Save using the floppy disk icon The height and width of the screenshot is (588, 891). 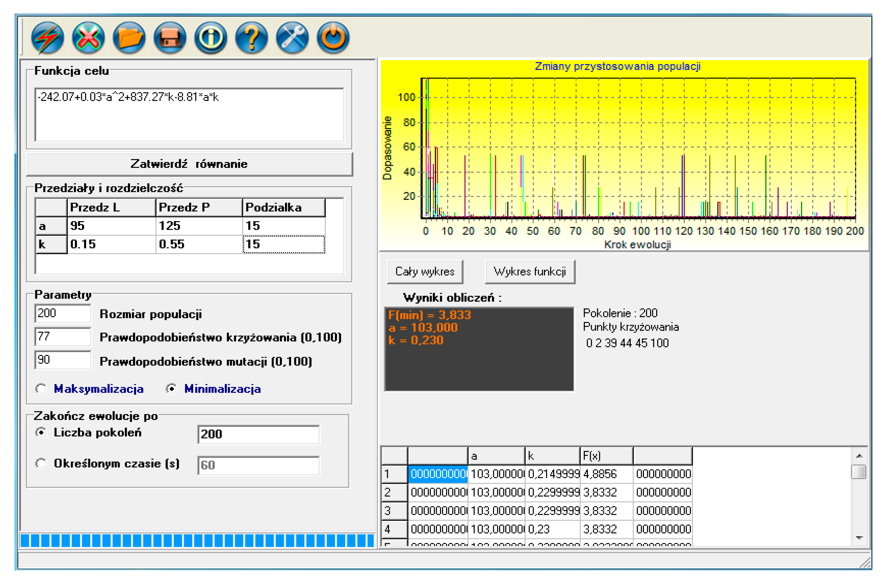(x=170, y=37)
